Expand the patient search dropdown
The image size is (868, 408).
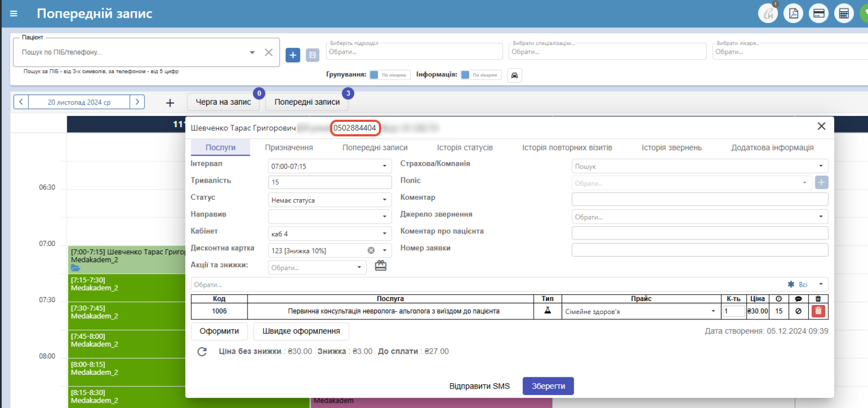pyautogui.click(x=252, y=52)
